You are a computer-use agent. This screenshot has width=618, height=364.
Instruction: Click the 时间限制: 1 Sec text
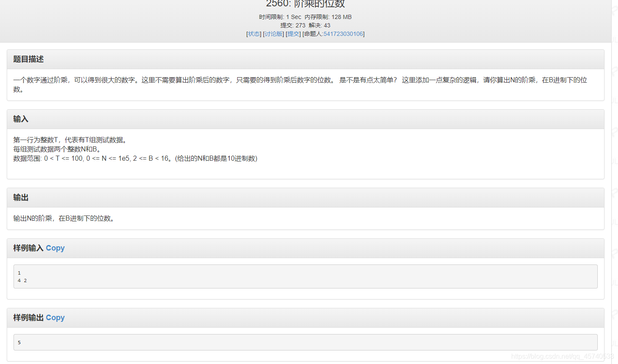[x=280, y=17]
